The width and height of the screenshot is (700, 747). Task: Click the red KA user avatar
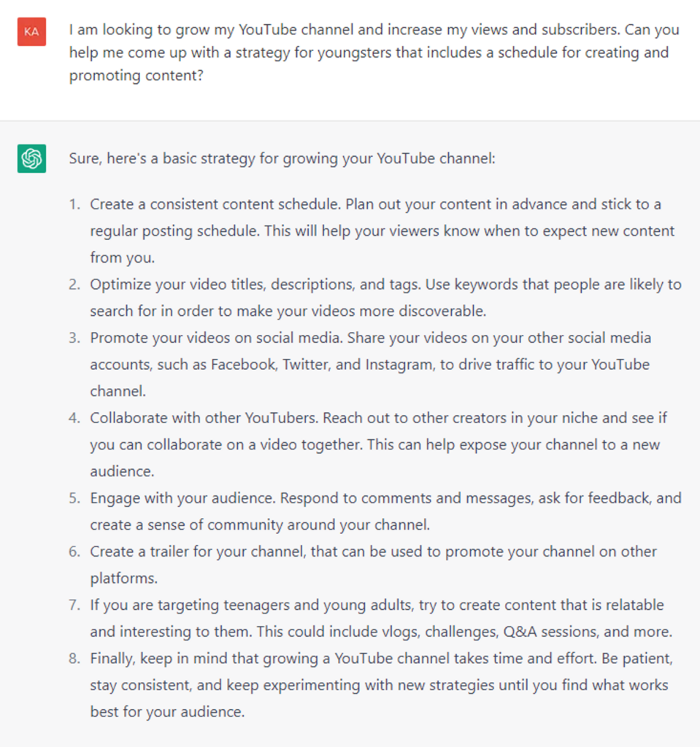click(x=31, y=31)
